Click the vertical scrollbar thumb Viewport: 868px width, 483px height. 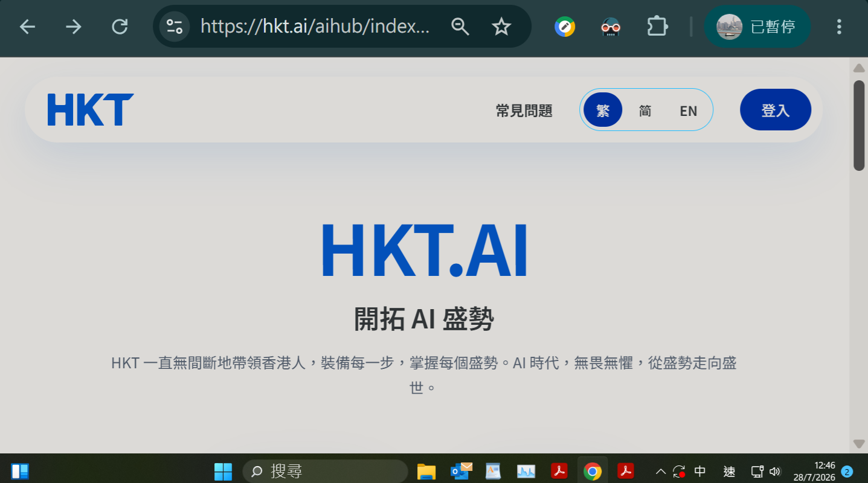(x=859, y=126)
